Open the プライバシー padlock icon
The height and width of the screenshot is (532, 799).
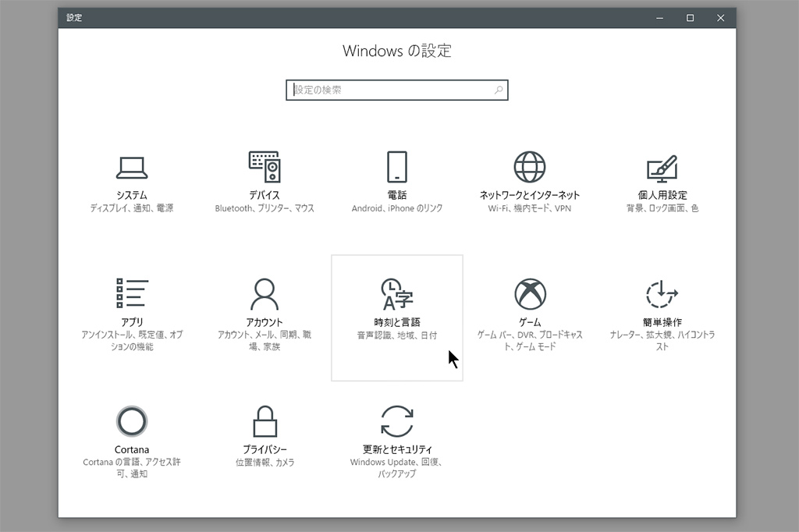click(265, 421)
